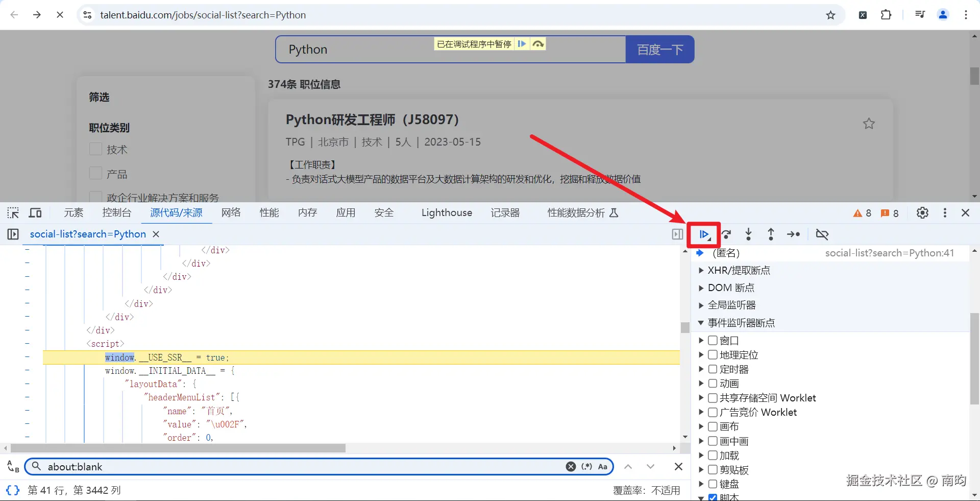The image size is (980, 501).
Task: Enable the 窗口 event listener breakpoint
Action: (713, 340)
